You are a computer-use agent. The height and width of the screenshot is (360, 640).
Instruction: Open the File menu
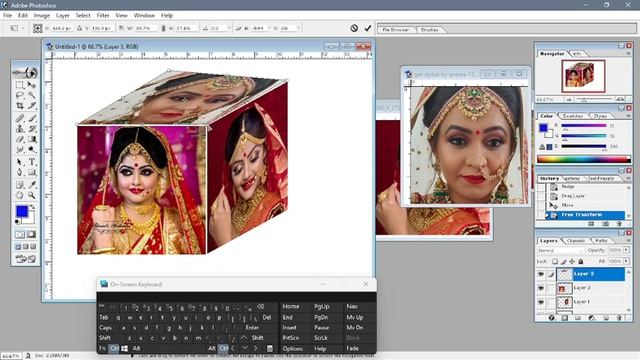(7, 16)
